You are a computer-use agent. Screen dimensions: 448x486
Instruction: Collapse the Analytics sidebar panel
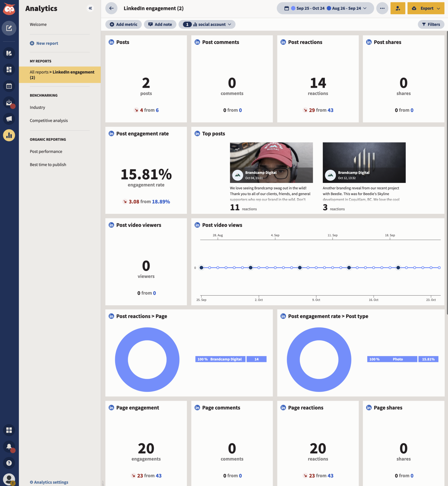click(x=90, y=8)
